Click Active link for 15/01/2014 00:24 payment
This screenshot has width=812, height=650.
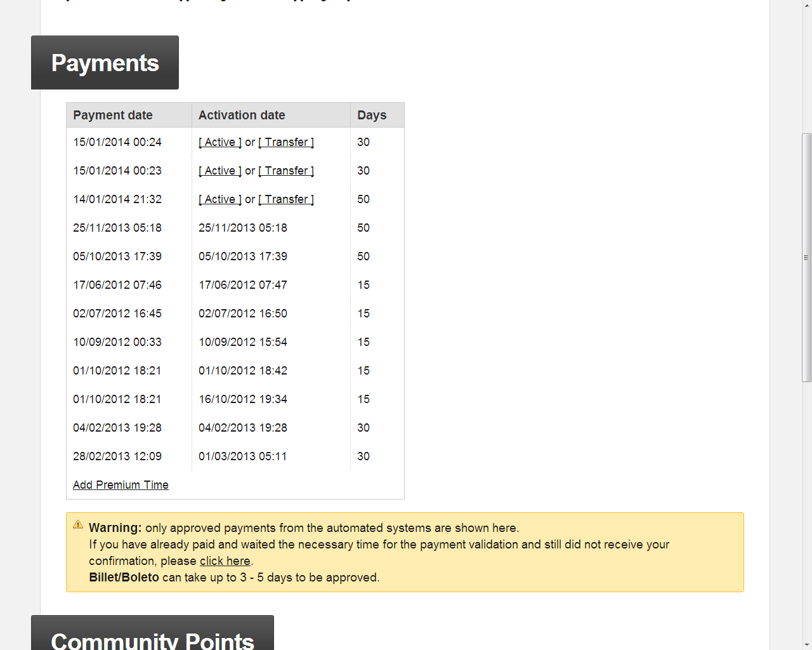(x=220, y=142)
